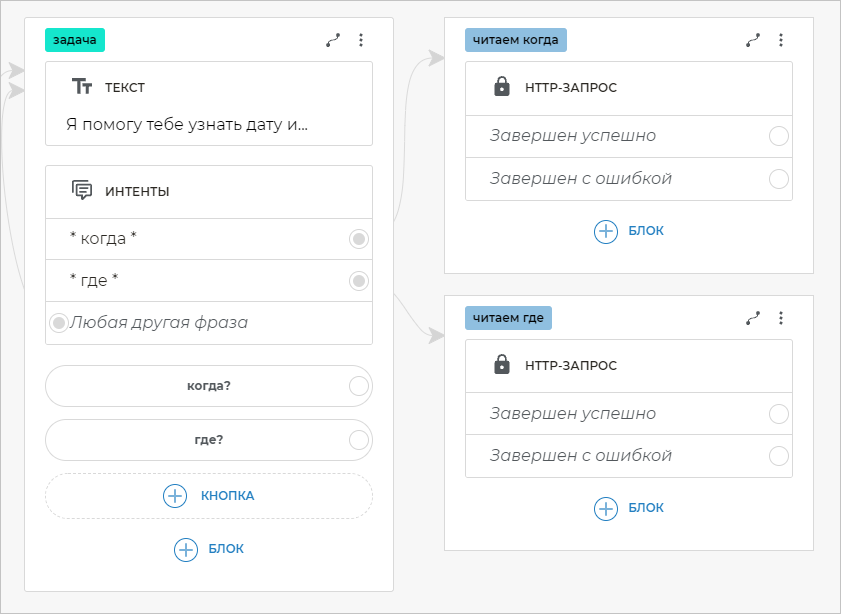This screenshot has width=841, height=614.
Task: Click the connection path icon in задача block
Action: [x=333, y=40]
